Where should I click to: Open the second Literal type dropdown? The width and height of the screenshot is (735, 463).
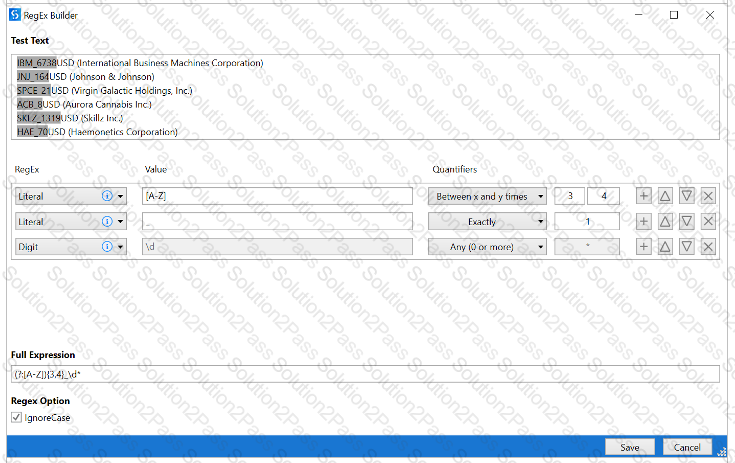coord(120,221)
